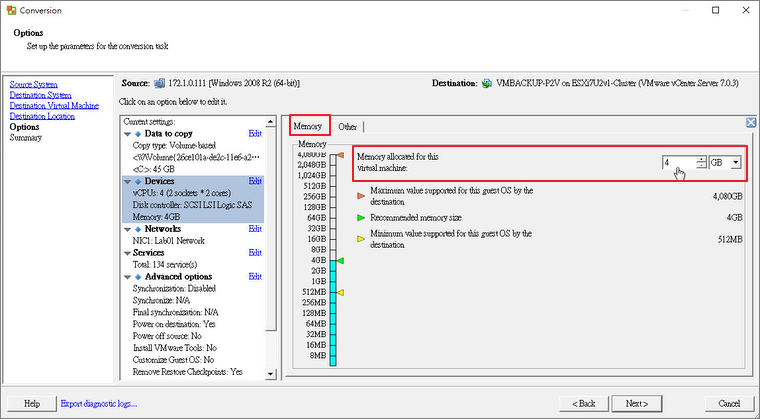This screenshot has height=419, width=760.
Task: Switch to the Other tab
Action: coord(348,127)
